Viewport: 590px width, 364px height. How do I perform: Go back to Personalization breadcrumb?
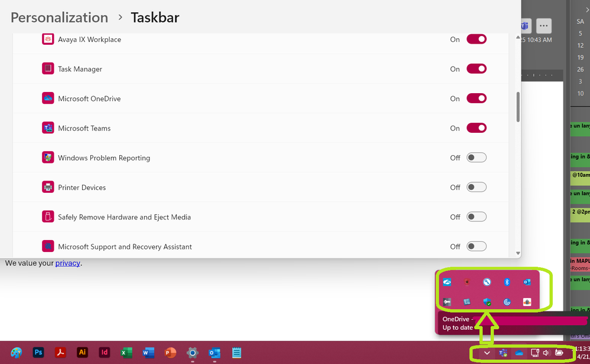pos(59,18)
